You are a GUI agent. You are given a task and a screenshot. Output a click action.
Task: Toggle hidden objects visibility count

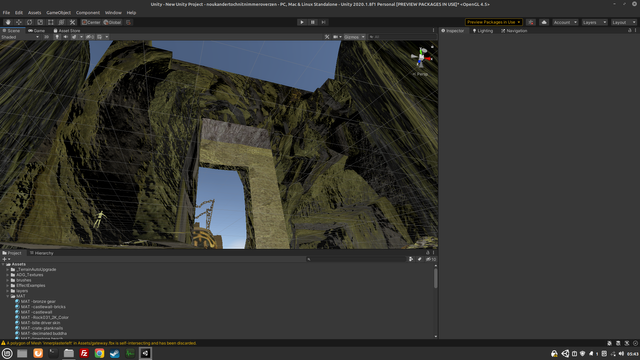pos(90,37)
